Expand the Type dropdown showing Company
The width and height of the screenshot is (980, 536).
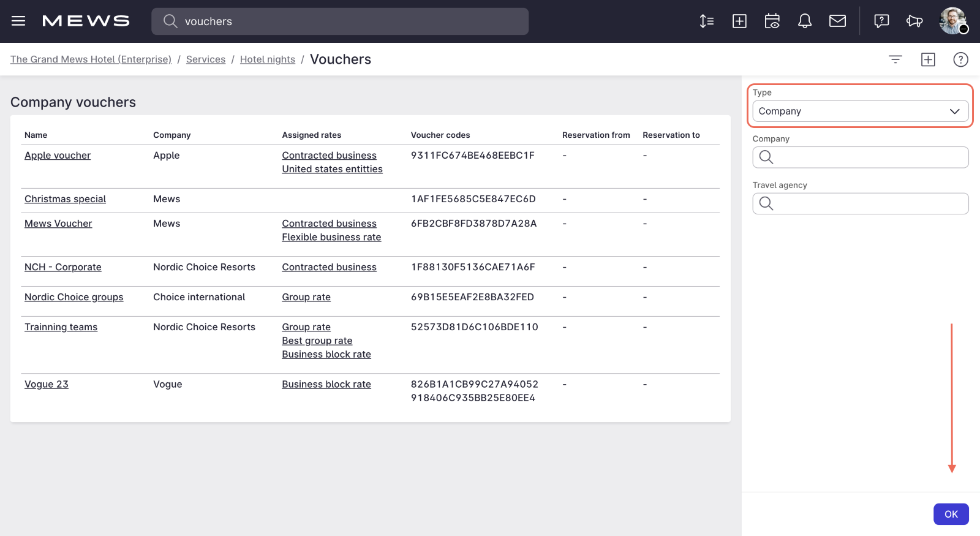click(x=860, y=111)
